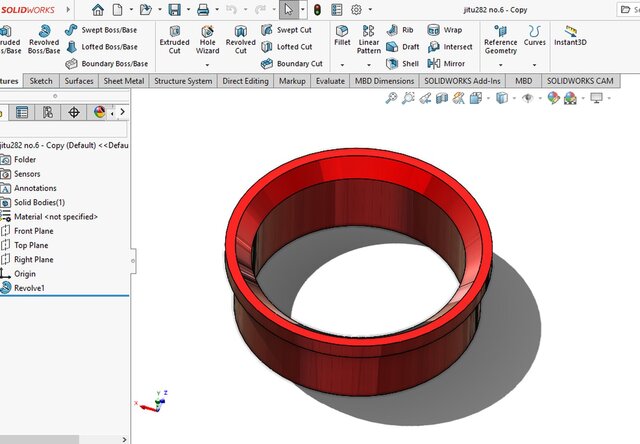Open ConfigurationManager tab icon
Screen dimensions: 640x444
47,112
